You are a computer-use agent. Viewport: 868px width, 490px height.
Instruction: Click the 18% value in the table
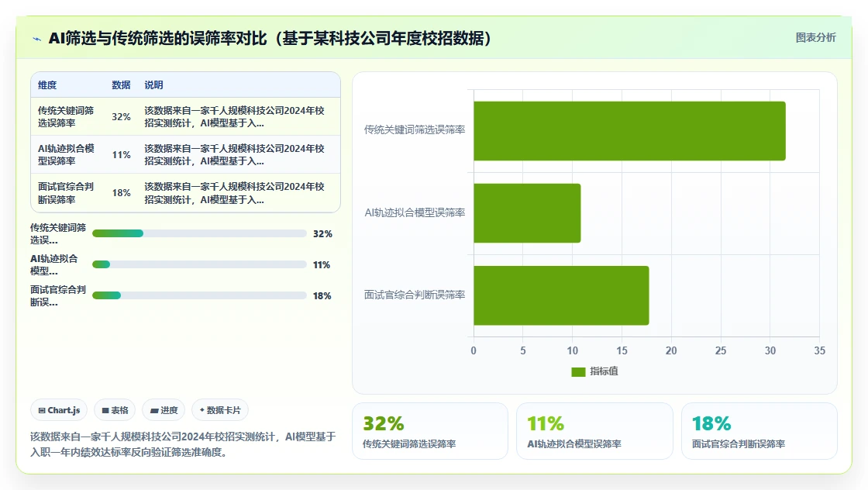click(121, 193)
